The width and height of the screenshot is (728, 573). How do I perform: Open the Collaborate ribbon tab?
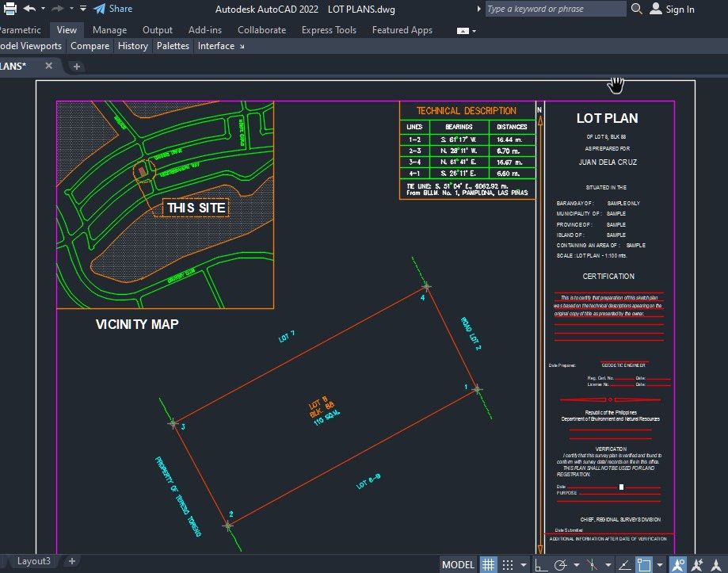(262, 30)
